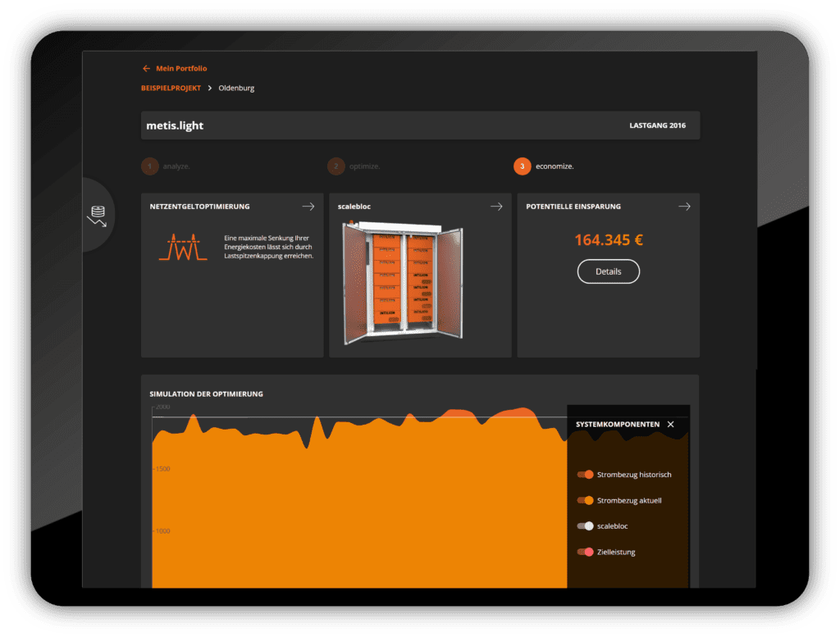Go to BEISPIELPROJEKT breadcrumb
This screenshot has height=637, width=840.
[x=171, y=89]
